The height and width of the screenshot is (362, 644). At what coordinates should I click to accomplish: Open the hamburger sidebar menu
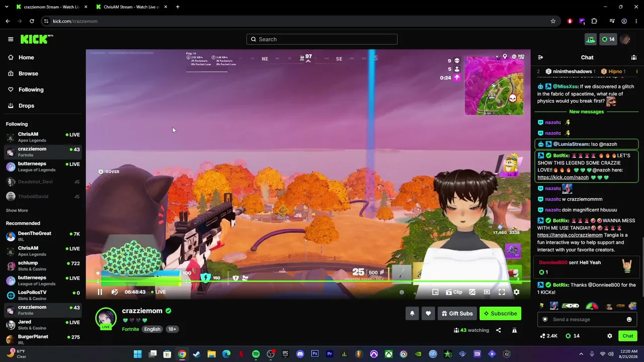point(11,39)
